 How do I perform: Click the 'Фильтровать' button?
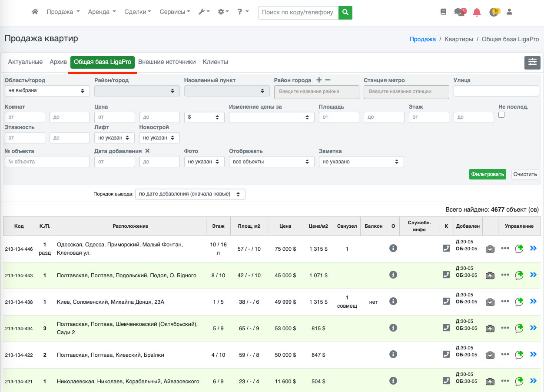488,174
